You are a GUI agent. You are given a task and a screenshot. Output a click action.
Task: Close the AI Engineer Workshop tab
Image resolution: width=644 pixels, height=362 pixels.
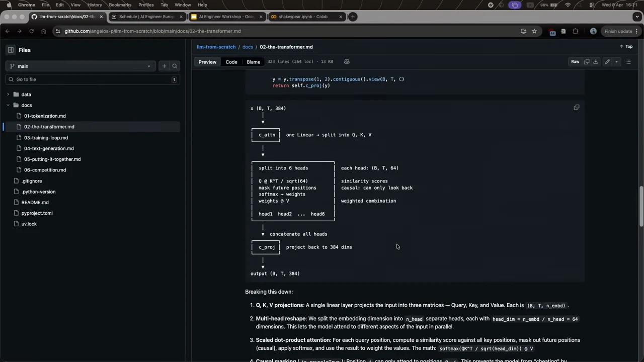click(x=261, y=17)
